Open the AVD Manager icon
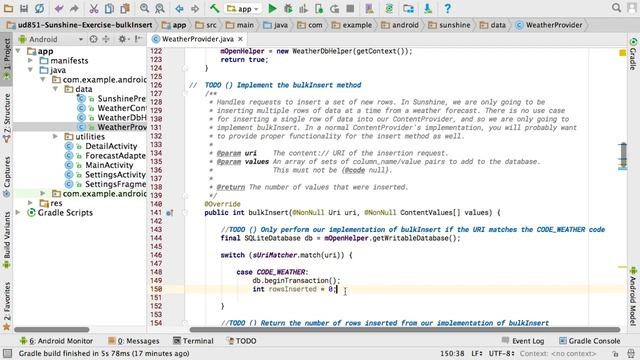640x360 pixels. point(369,8)
